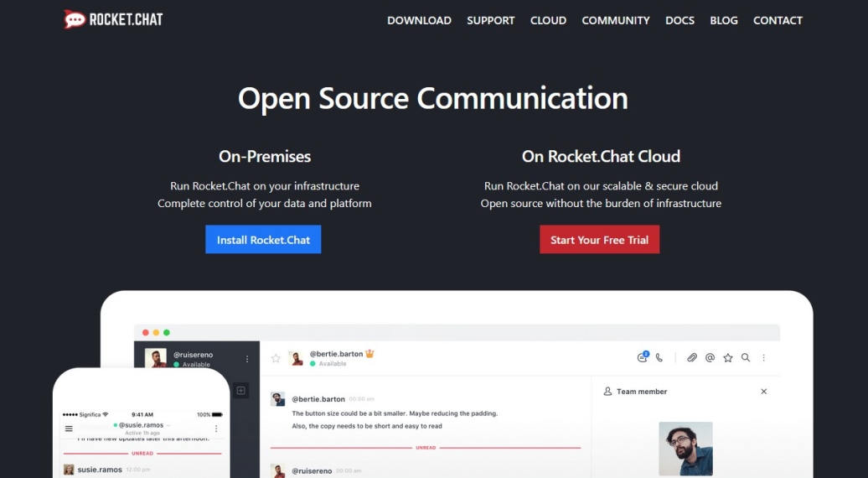Click the susie.ramos avatar on phone

[69, 470]
